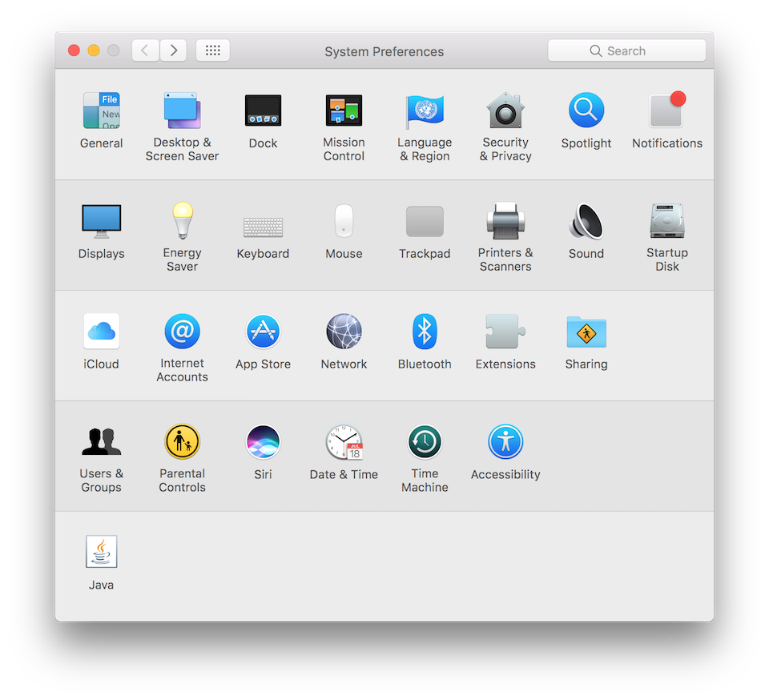The height and width of the screenshot is (700, 769).
Task: Open Security & Privacy settings
Action: click(x=505, y=111)
